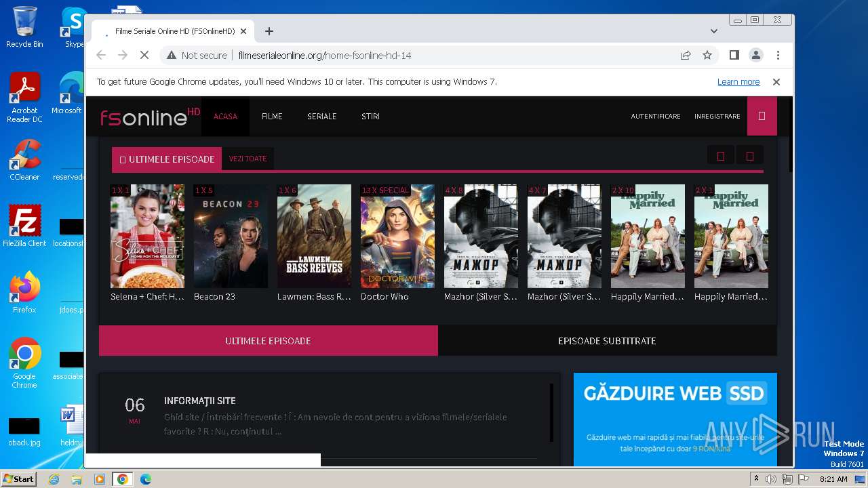
Task: Click the INREGISTRARE link
Action: 717,117
